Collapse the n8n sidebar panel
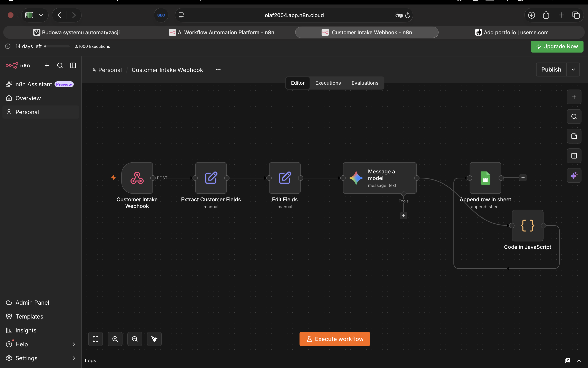This screenshot has height=368, width=588. [73, 65]
